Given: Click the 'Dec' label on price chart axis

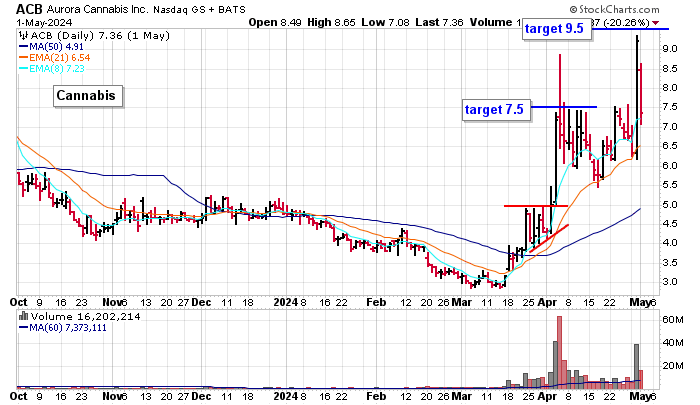Looking at the screenshot, I should [201, 302].
